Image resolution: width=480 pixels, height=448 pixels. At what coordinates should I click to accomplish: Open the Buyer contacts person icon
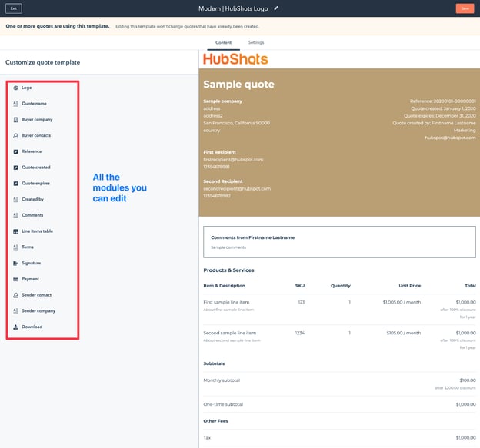click(16, 135)
